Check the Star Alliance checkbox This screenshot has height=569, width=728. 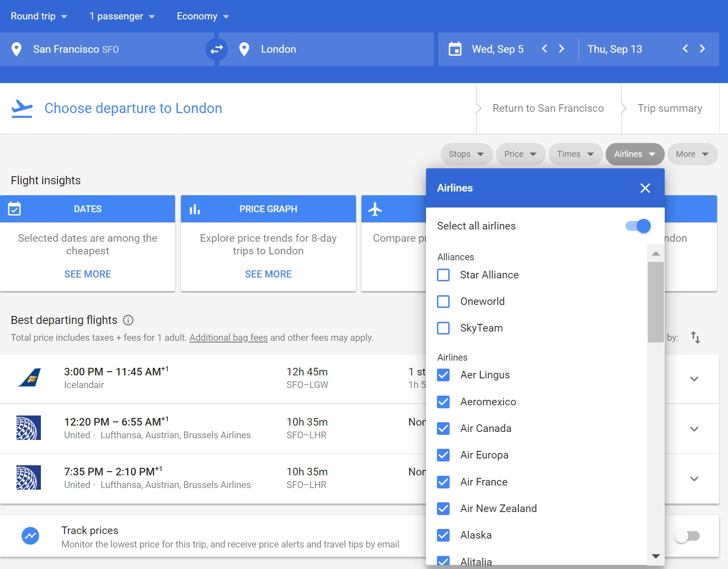pos(443,275)
